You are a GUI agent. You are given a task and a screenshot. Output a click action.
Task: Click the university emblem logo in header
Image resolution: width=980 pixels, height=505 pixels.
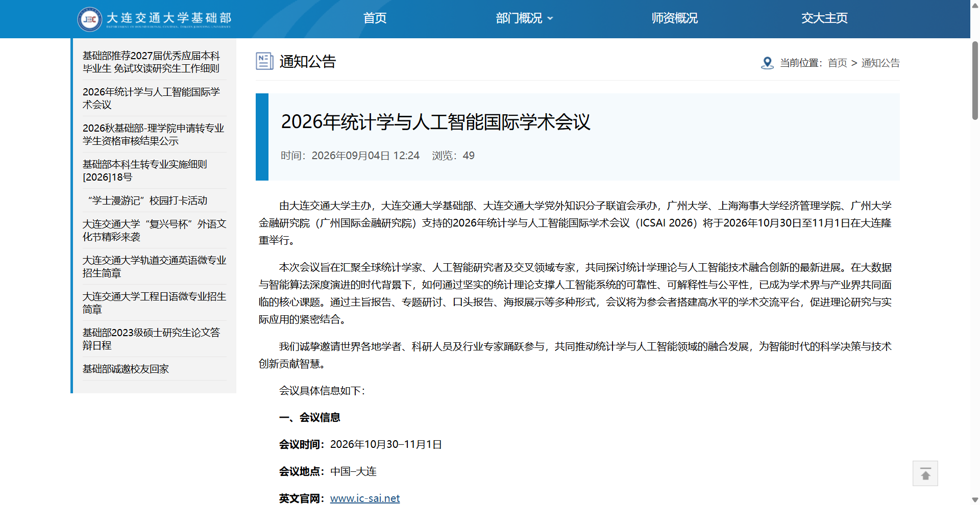click(x=90, y=19)
